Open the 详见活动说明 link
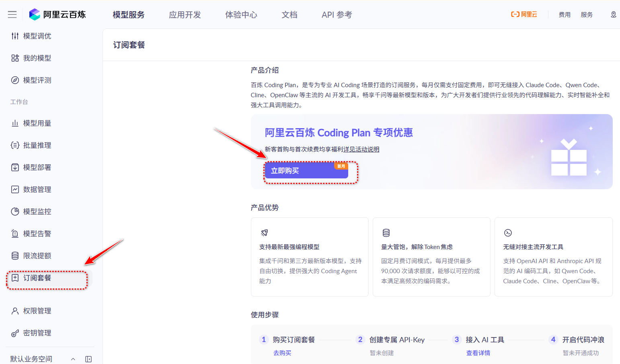 pyautogui.click(x=361, y=149)
